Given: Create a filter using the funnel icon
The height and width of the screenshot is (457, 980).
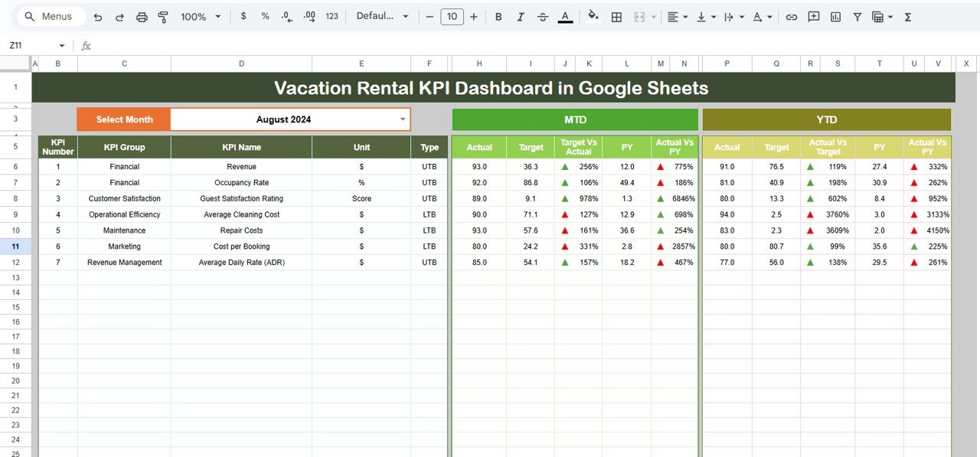Looking at the screenshot, I should pyautogui.click(x=857, y=16).
